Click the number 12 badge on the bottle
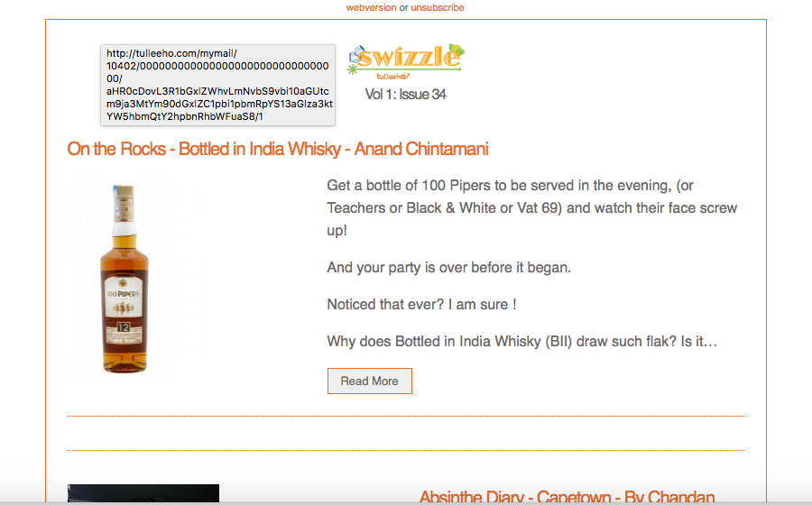Image resolution: width=812 pixels, height=505 pixels. (124, 327)
